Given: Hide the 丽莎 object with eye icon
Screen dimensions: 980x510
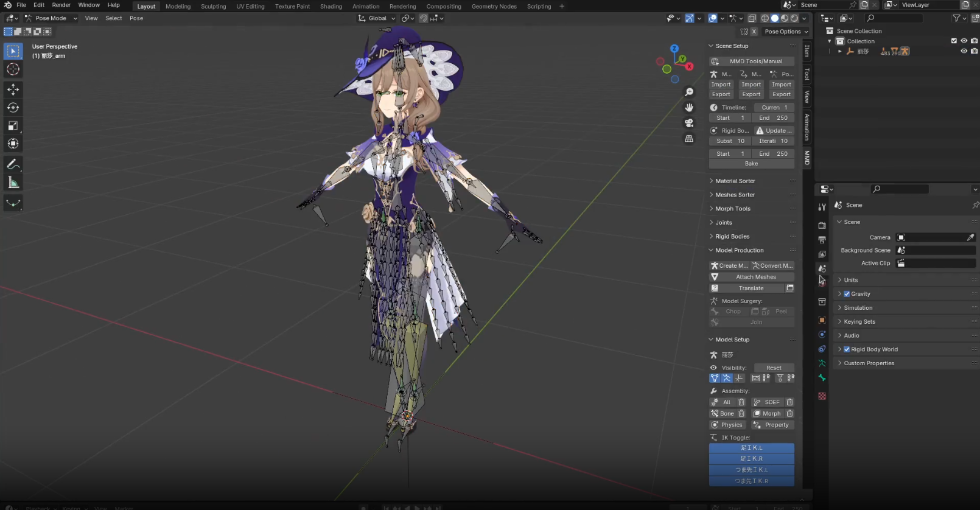Looking at the screenshot, I should tap(964, 51).
